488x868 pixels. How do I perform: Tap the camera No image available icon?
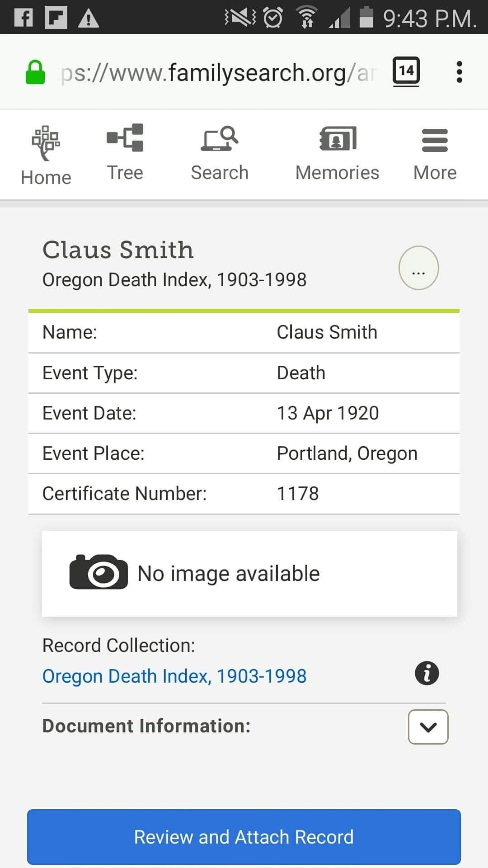(x=99, y=572)
